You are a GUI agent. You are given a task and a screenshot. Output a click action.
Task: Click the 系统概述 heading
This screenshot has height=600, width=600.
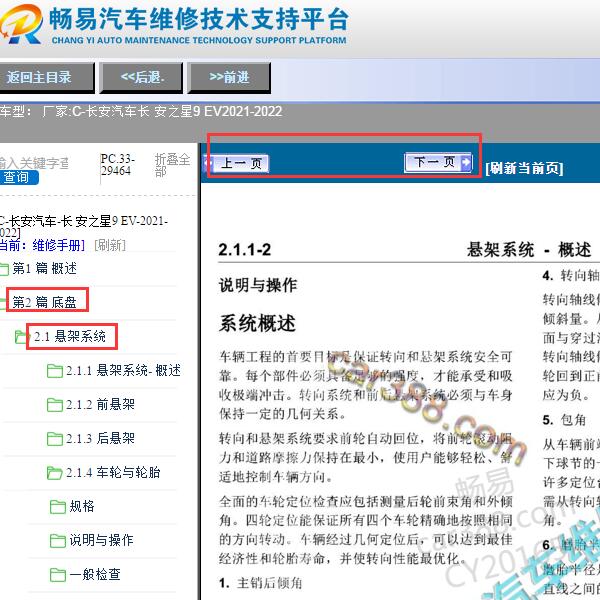[257, 323]
